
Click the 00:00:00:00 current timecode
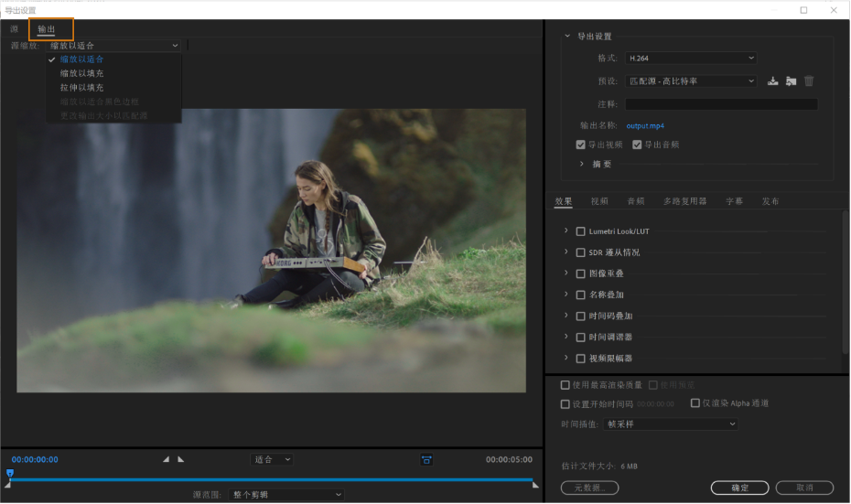click(35, 460)
